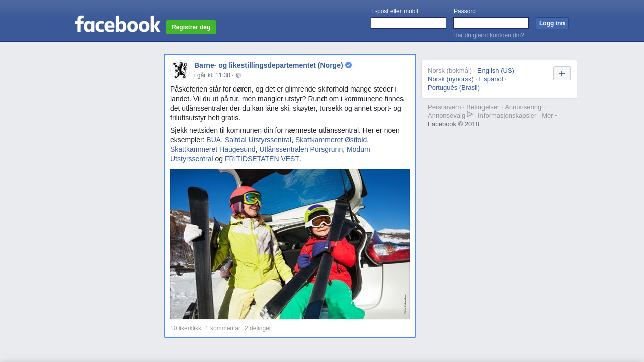The width and height of the screenshot is (644, 362).
Task: Open the department's profile picture
Action: pyautogui.click(x=180, y=70)
